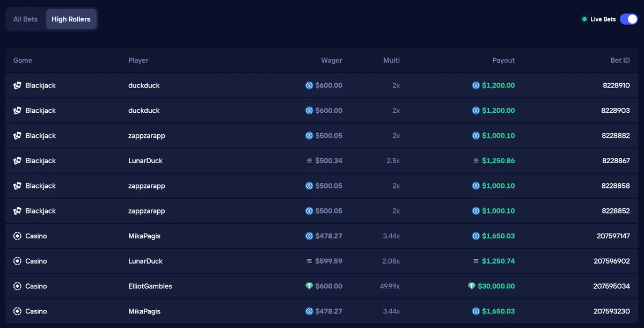Toggle the Live Bets switch

pos(628,19)
